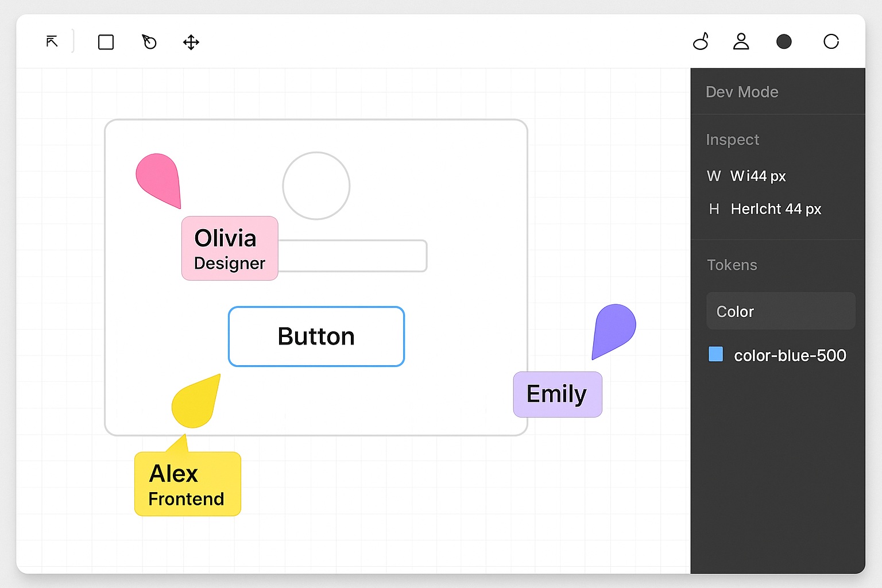Open Emily's purple comment pin
Screen dimensions: 882x588
click(x=613, y=330)
